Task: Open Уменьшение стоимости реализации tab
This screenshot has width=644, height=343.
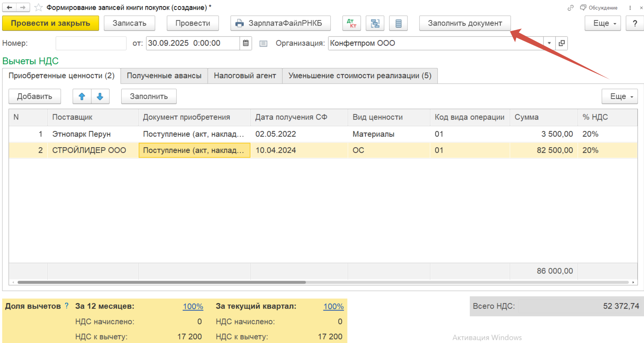Action: pos(359,76)
